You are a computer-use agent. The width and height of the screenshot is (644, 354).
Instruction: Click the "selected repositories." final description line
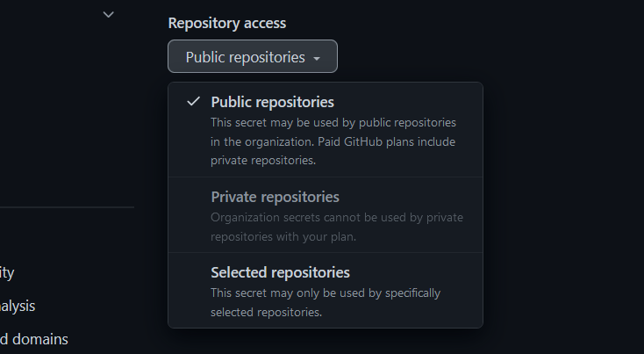click(x=267, y=312)
